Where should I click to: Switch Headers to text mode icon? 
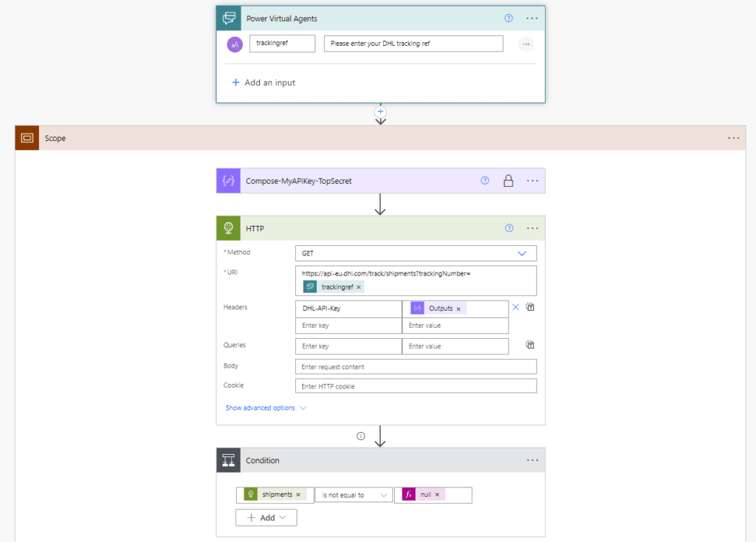click(530, 307)
